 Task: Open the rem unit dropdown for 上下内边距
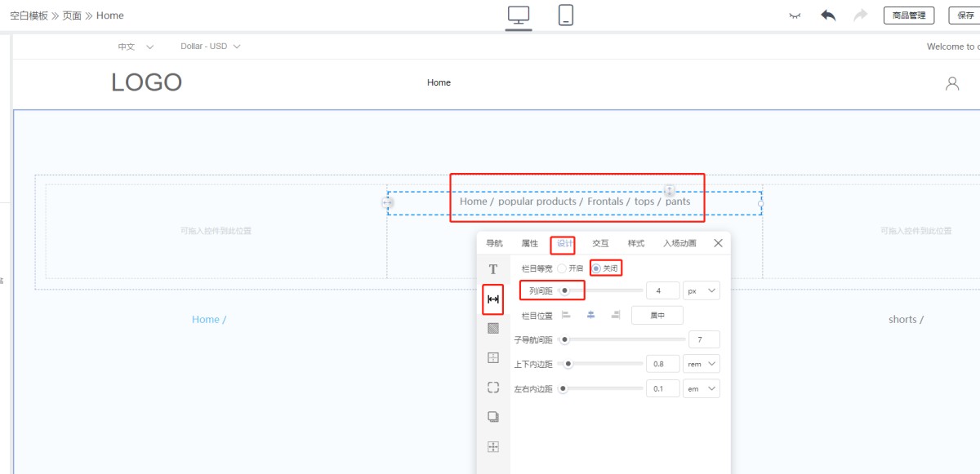click(x=701, y=364)
